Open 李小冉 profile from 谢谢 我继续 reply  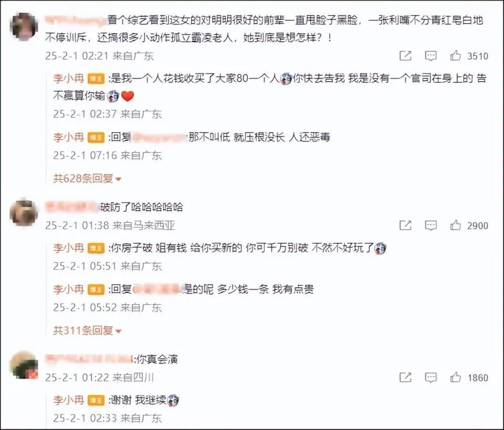pos(68,400)
